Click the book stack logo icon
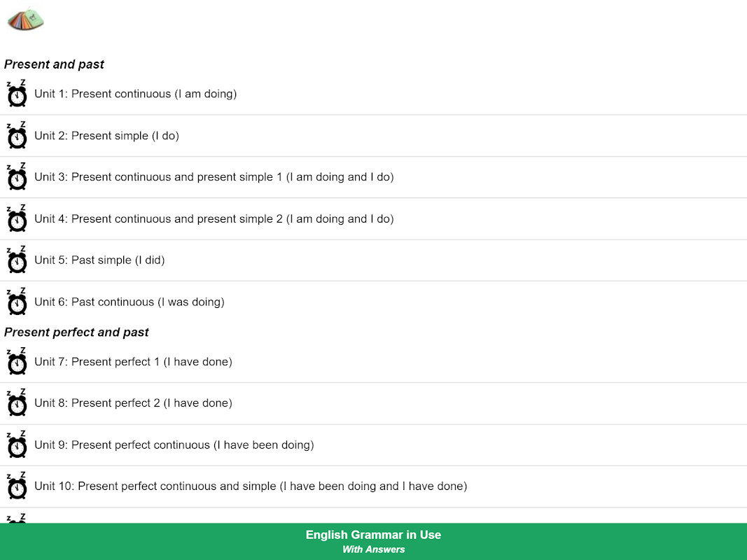The image size is (747, 560). 26,20
